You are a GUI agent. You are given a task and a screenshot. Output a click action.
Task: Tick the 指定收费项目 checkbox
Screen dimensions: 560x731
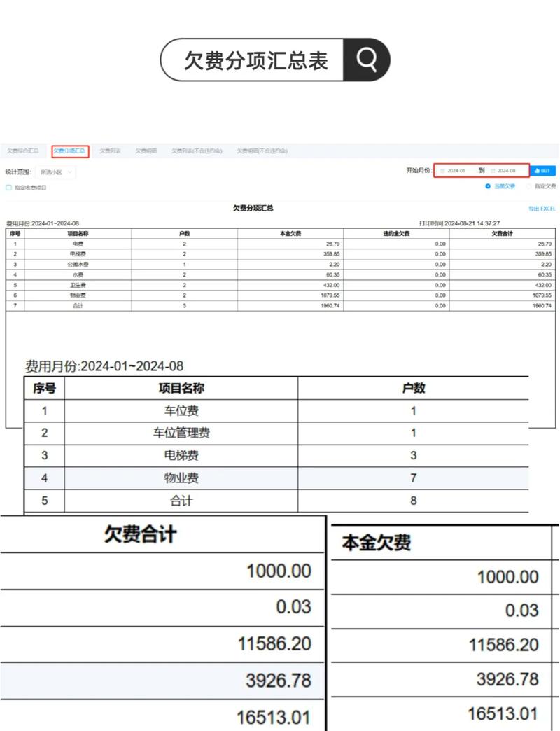click(x=8, y=188)
